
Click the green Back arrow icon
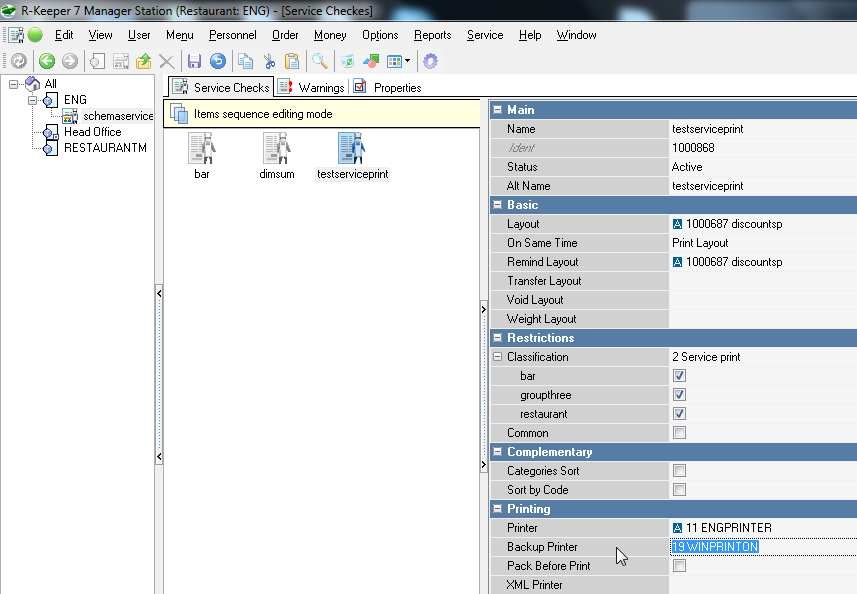coord(46,61)
